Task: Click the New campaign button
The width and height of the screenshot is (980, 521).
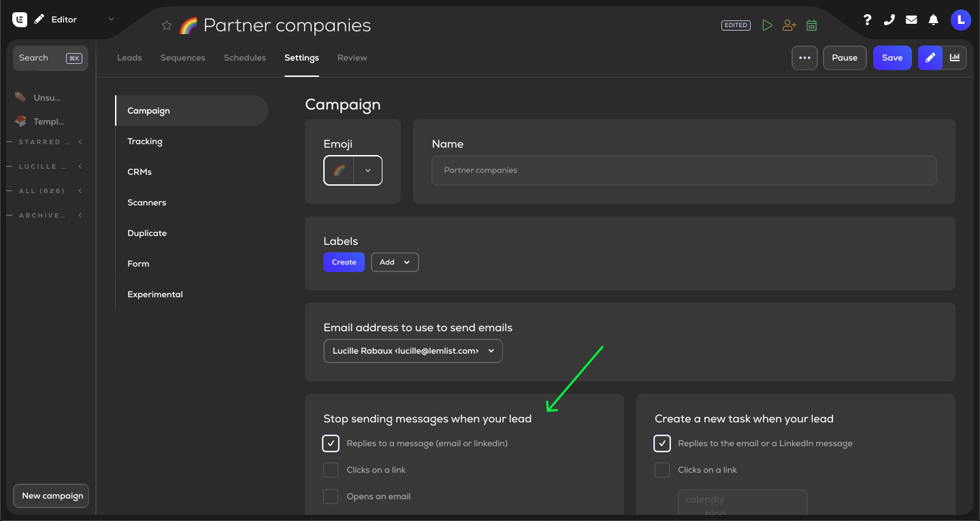Action: click(52, 496)
